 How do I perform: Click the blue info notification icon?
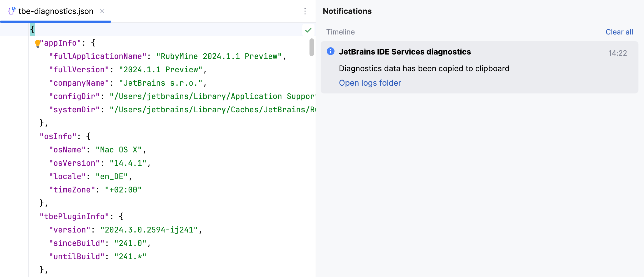(x=330, y=51)
